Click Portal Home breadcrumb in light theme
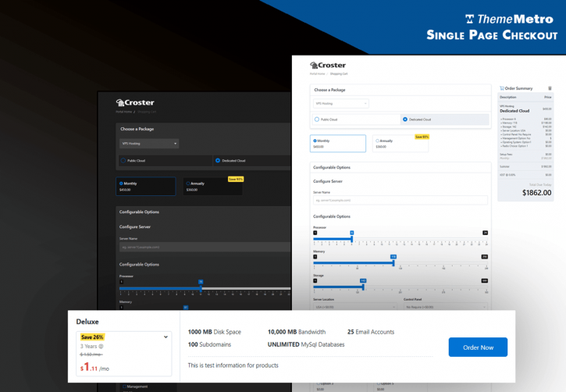 [317, 74]
